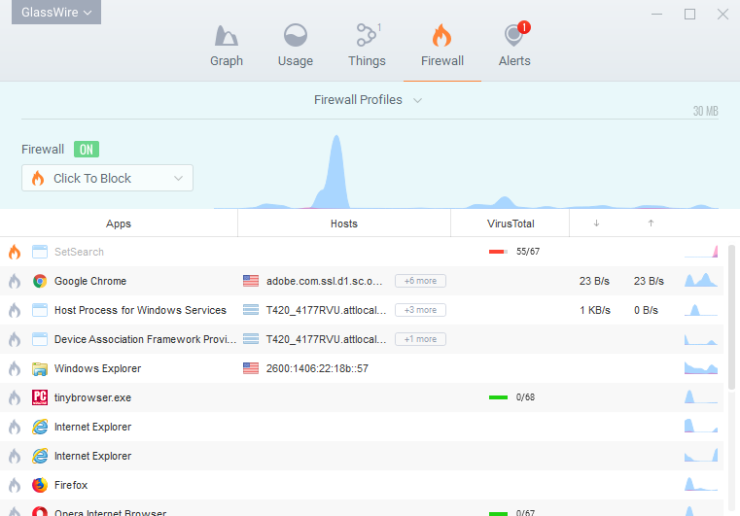Viewport: 740px width, 516px height.
Task: Click the Firefox app icon
Action: click(x=40, y=485)
